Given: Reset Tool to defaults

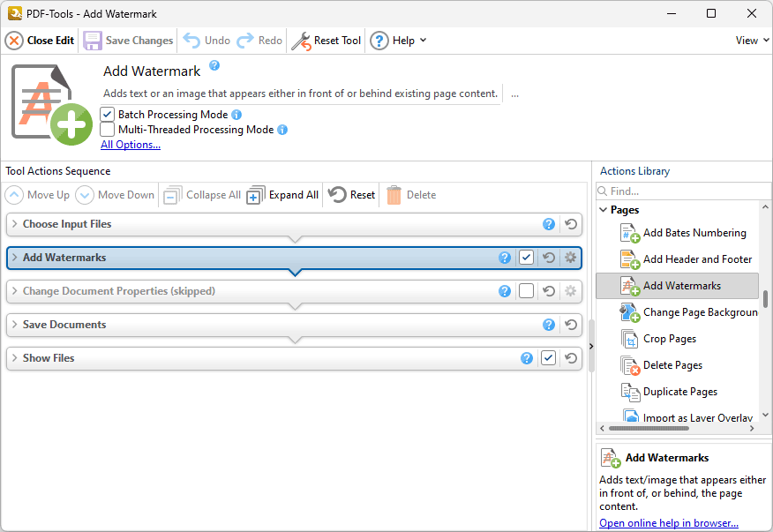Looking at the screenshot, I should pos(326,41).
